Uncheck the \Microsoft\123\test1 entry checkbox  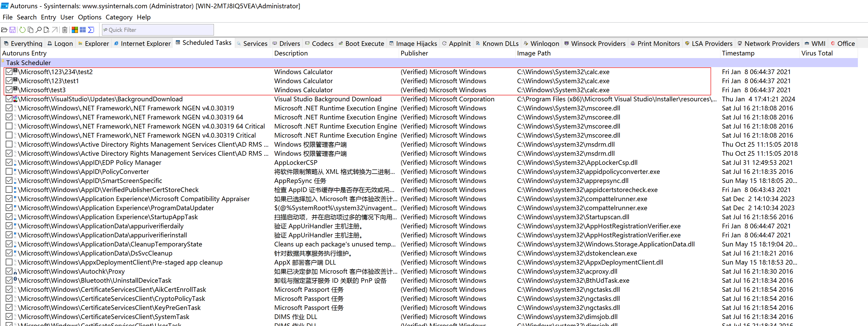[9, 81]
